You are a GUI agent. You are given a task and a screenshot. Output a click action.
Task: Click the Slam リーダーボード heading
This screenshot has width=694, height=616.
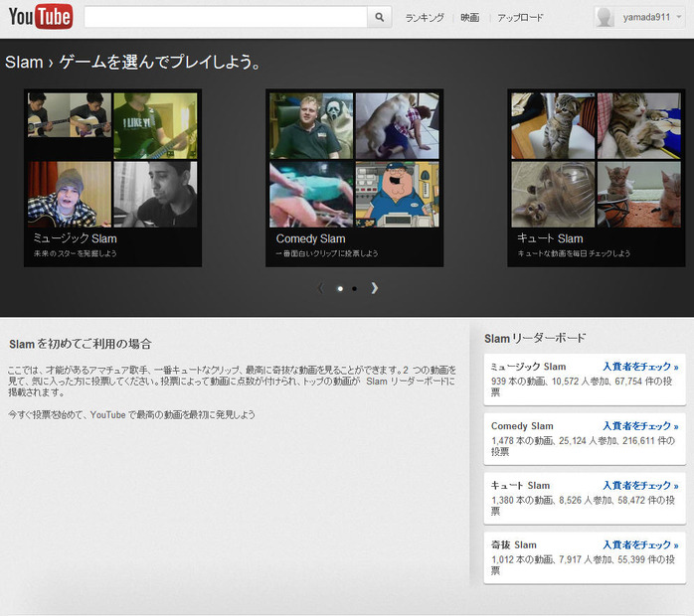(x=535, y=338)
